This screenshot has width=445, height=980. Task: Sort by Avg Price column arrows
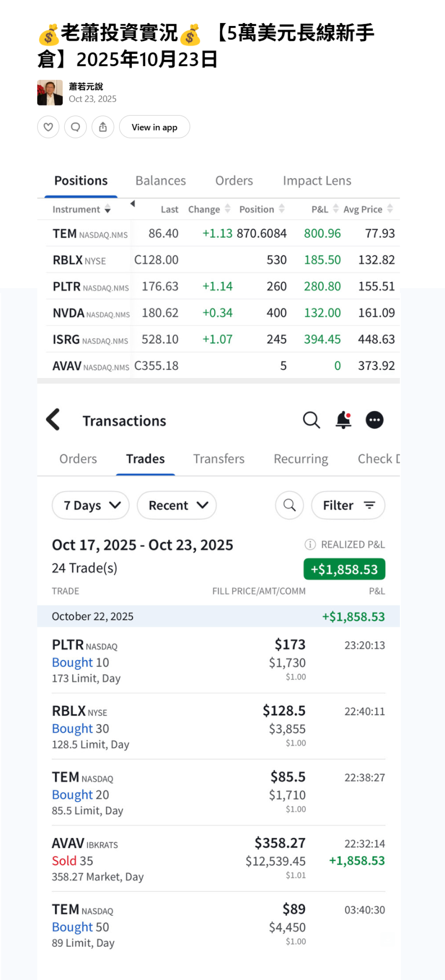click(390, 209)
